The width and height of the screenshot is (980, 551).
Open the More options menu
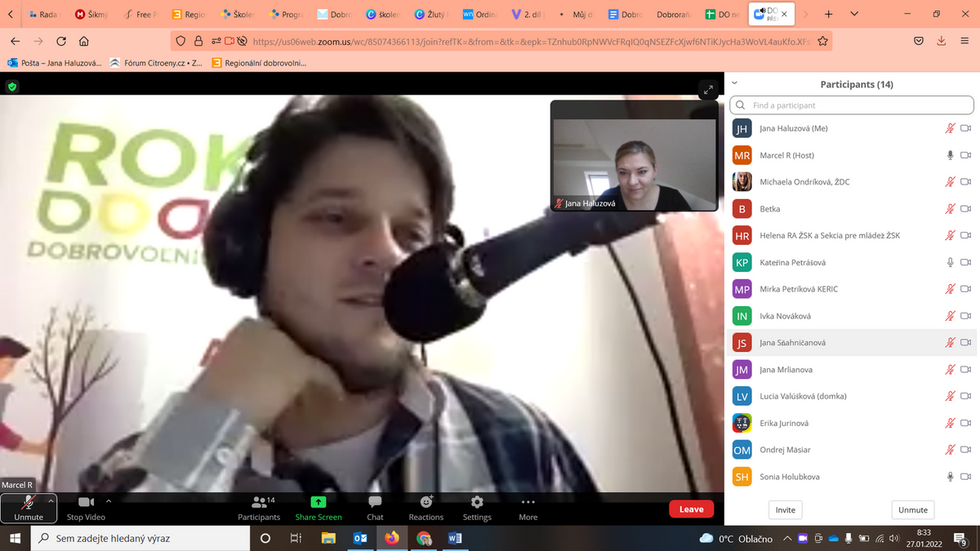point(528,508)
